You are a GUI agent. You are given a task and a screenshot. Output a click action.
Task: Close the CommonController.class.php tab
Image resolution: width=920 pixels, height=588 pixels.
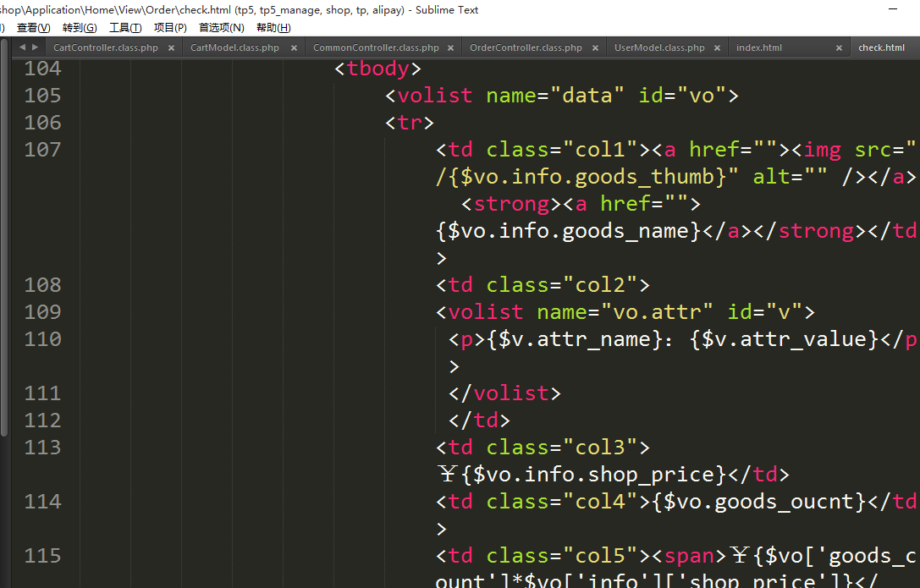click(x=451, y=48)
